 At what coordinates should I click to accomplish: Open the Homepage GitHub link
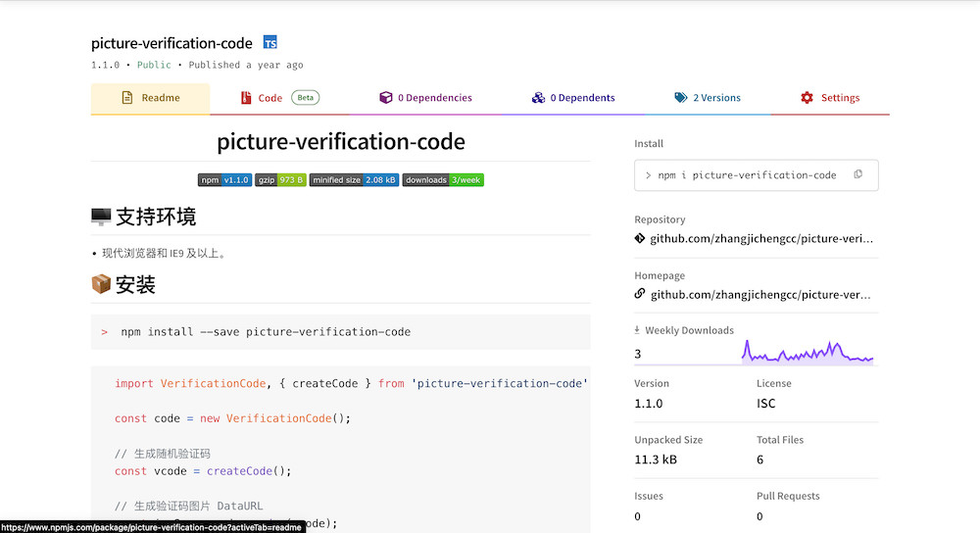[x=760, y=295]
